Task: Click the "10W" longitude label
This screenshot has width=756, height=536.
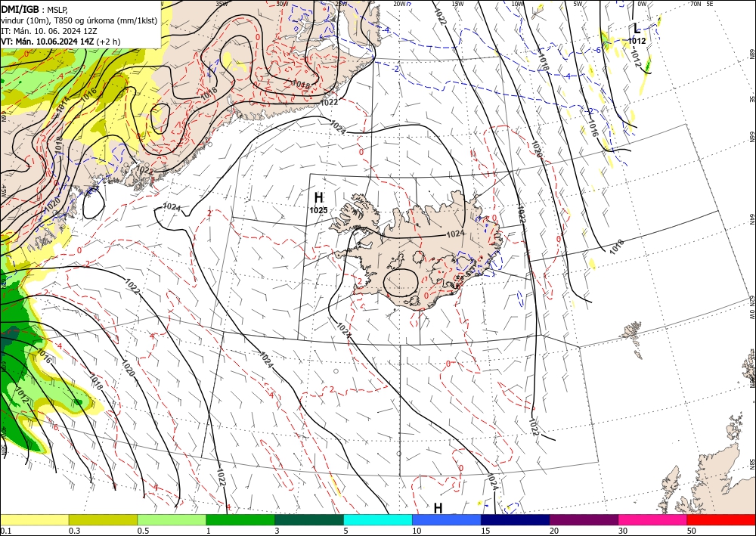Action: (517, 4)
